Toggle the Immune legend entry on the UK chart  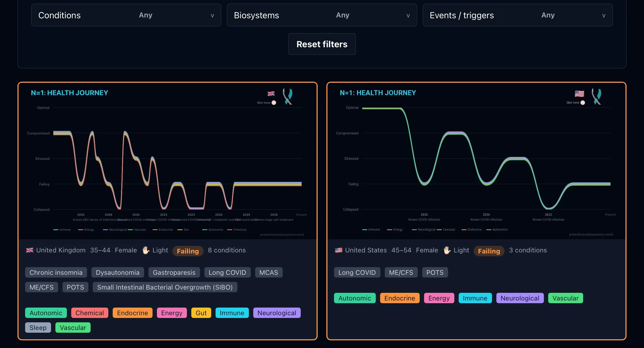[x=62, y=230]
